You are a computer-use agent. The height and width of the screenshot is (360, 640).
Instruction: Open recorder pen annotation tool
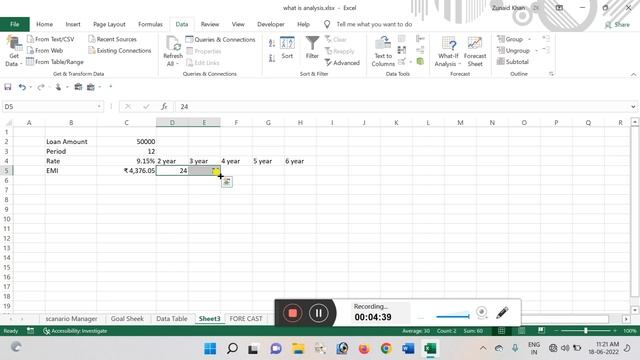tap(502, 313)
